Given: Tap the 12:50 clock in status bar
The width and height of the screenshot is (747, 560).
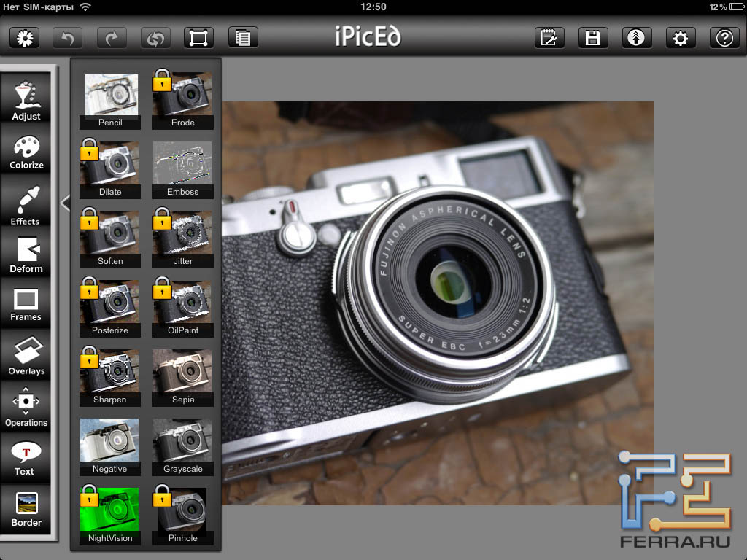Looking at the screenshot, I should click(x=373, y=7).
